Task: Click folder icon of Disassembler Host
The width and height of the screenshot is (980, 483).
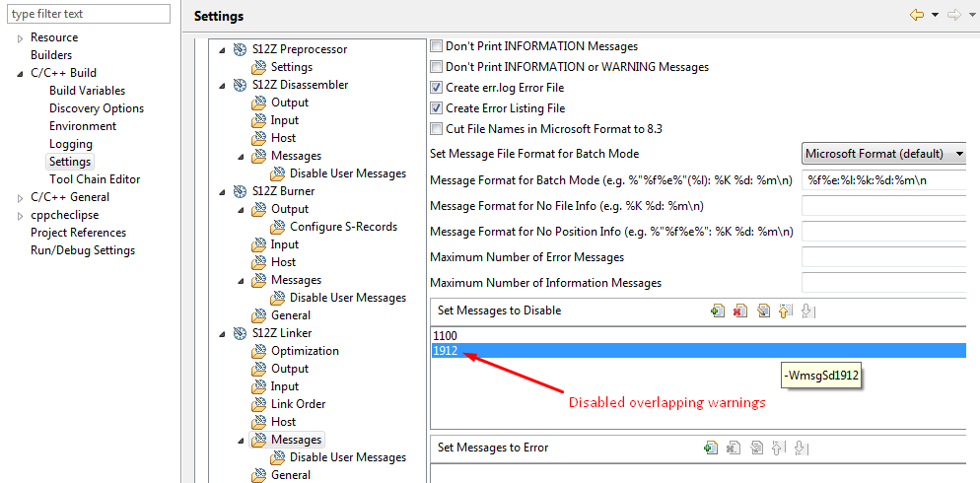Action: (258, 138)
